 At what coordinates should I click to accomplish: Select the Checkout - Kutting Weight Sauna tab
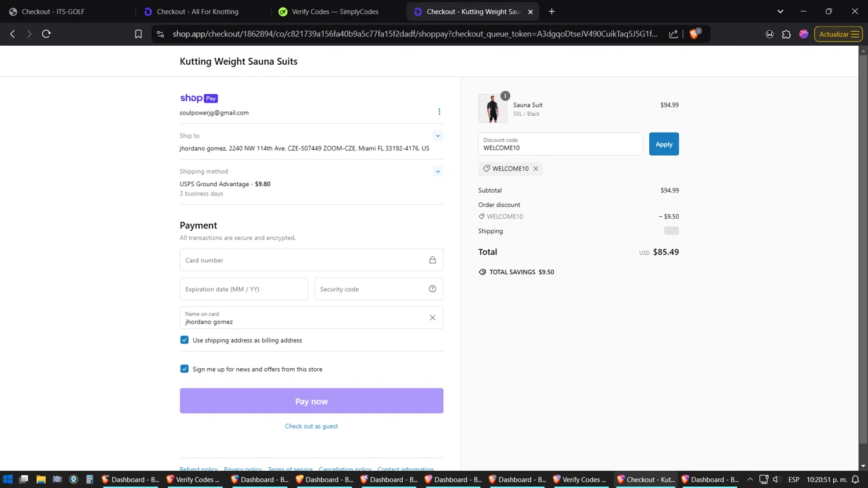point(473,12)
